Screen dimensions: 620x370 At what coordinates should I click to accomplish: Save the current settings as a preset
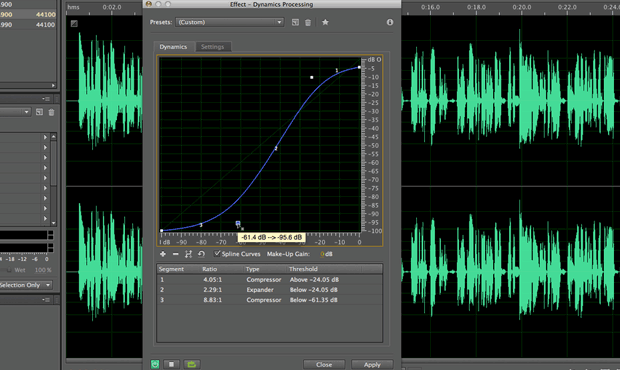coord(295,22)
